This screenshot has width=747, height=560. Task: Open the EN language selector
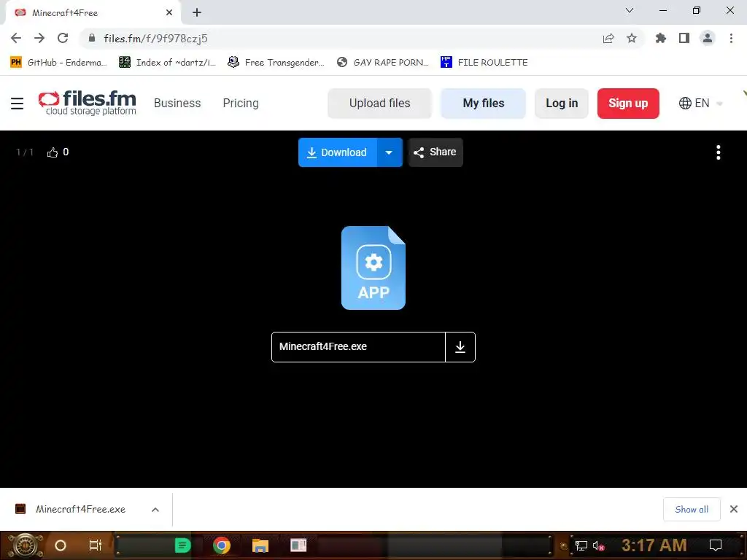[700, 104]
